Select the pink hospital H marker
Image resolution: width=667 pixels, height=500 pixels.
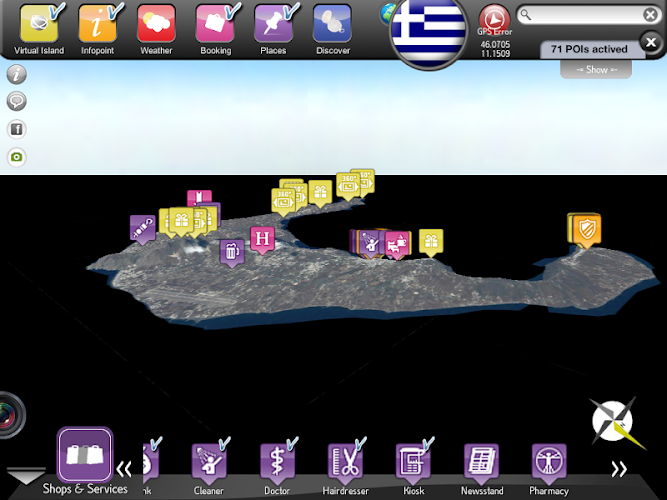(x=262, y=240)
